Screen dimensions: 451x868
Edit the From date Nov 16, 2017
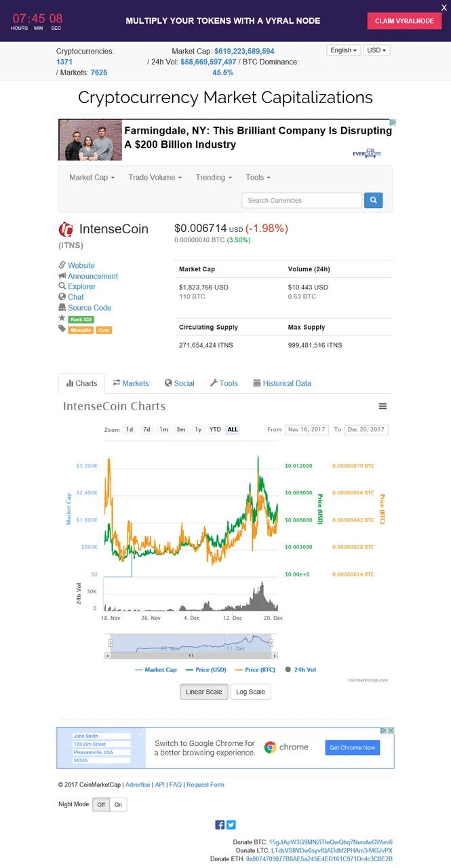(307, 429)
